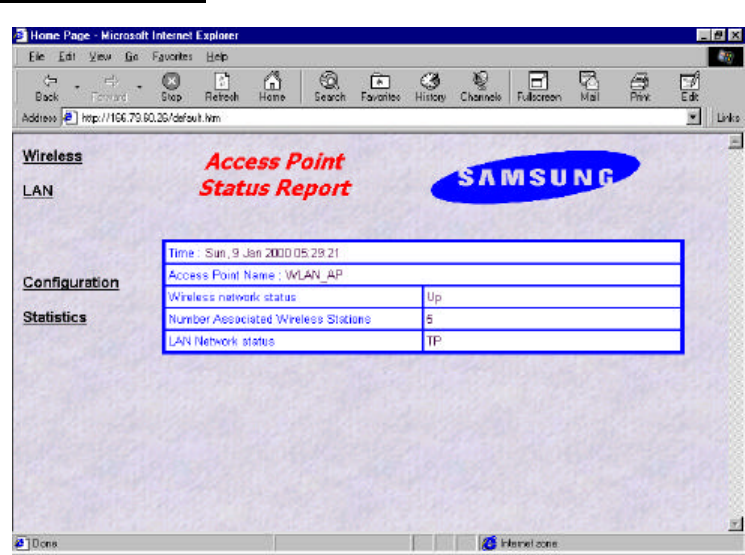The image size is (745, 555).
Task: Open the File menu
Action: [37, 57]
